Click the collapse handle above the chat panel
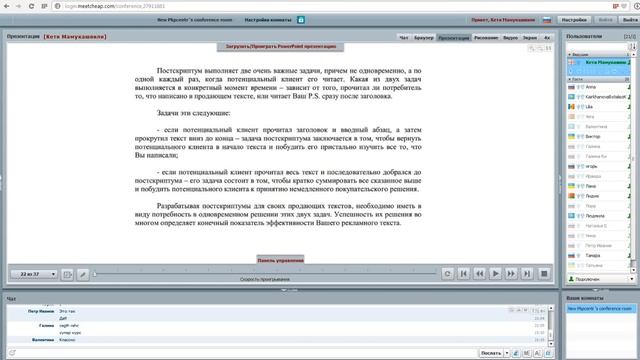This screenshot has width=640, height=360. (x=289, y=290)
